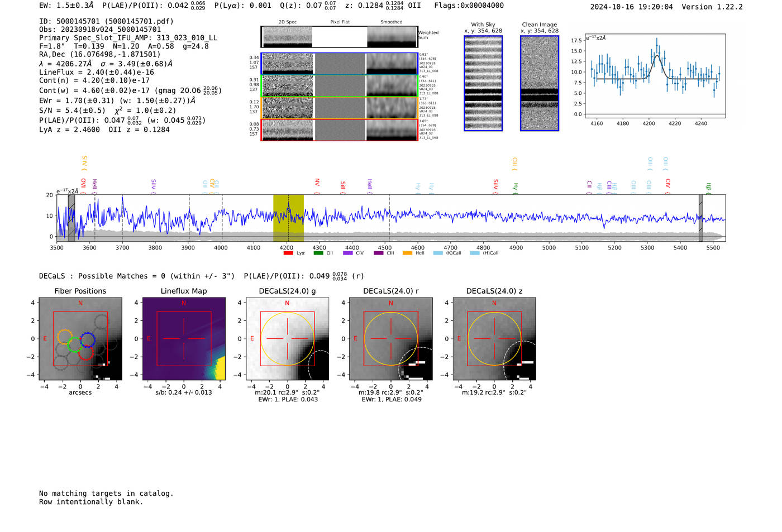This screenshot has height=532, width=782.
Task: Click the (K)CaII legend swatch
Action: pyautogui.click(x=438, y=253)
